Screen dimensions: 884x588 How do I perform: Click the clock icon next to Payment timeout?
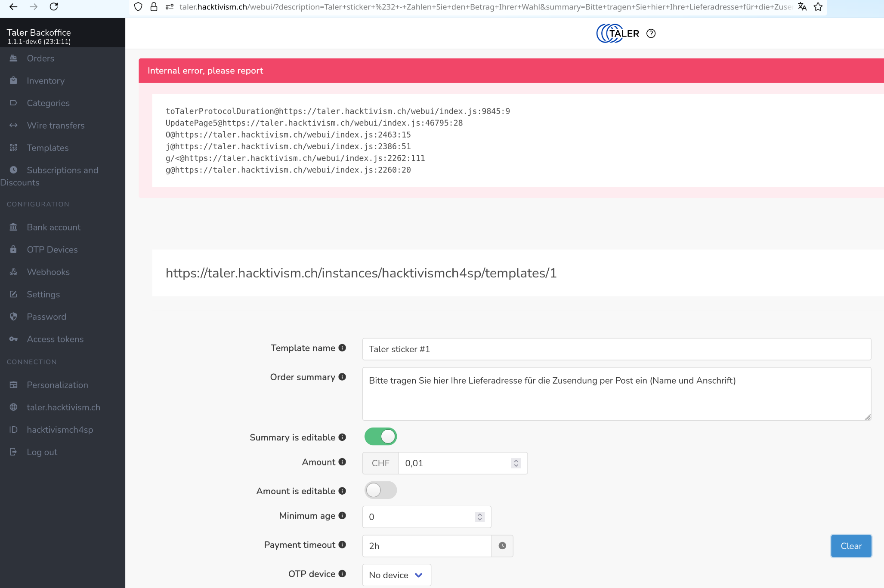coord(502,546)
